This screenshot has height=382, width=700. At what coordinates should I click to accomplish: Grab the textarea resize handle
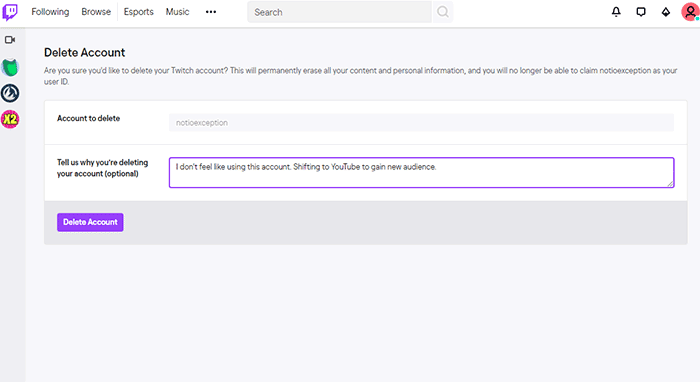click(670, 183)
